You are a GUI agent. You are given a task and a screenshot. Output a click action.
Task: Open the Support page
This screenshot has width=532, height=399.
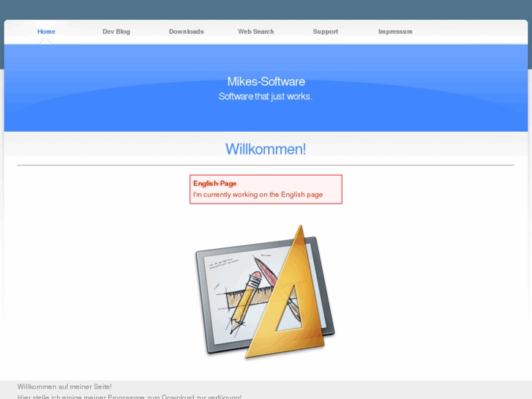(x=326, y=31)
